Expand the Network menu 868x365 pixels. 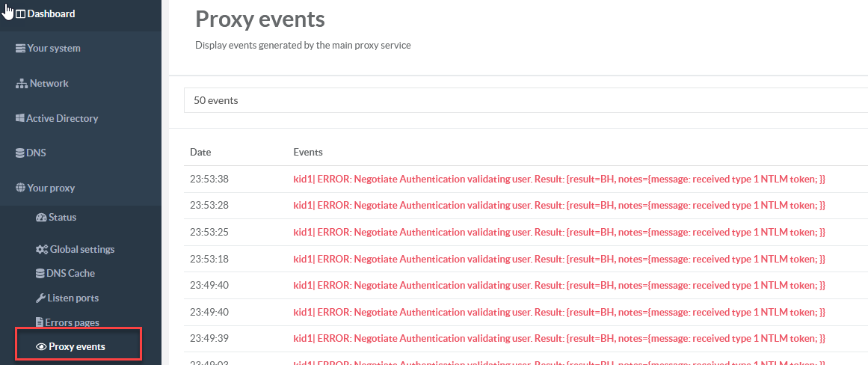pyautogui.click(x=49, y=84)
